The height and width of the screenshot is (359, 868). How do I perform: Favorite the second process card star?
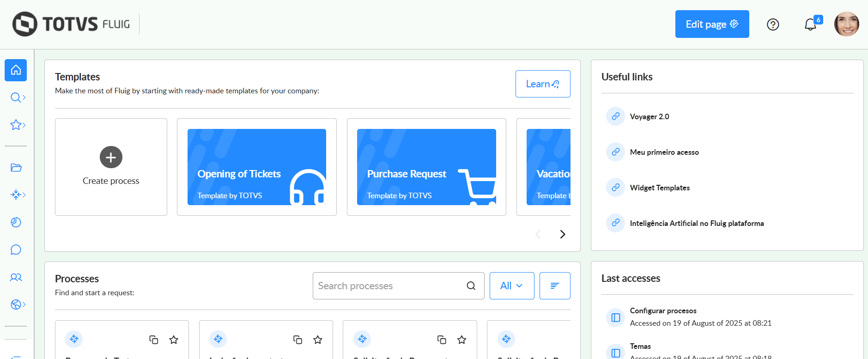click(x=318, y=340)
